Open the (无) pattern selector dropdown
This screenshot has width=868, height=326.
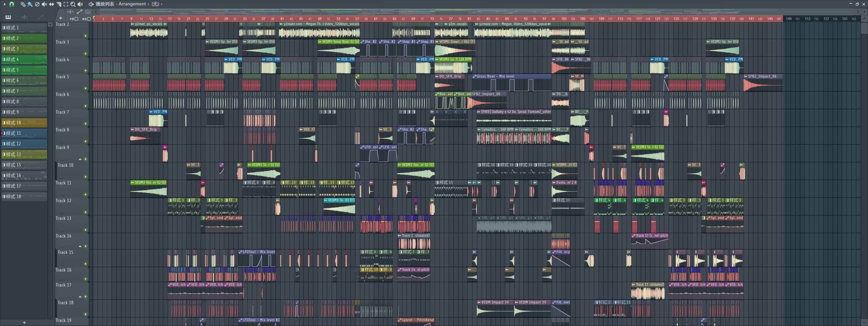click(155, 4)
